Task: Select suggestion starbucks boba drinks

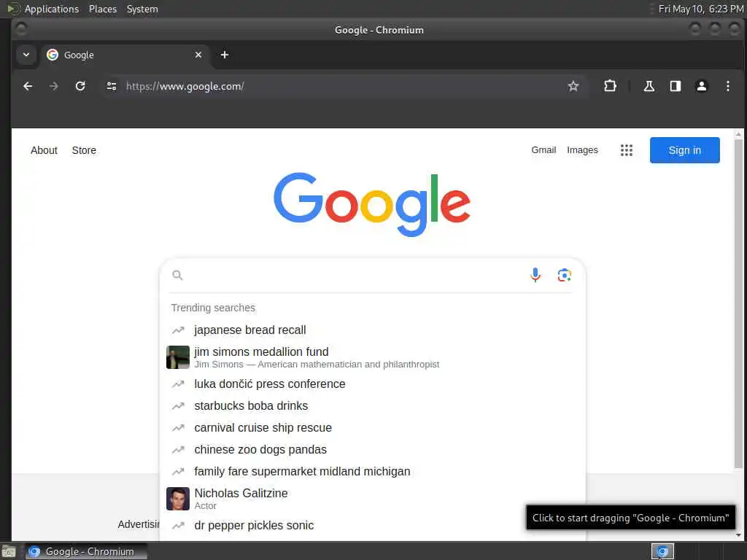Action: 373,405
